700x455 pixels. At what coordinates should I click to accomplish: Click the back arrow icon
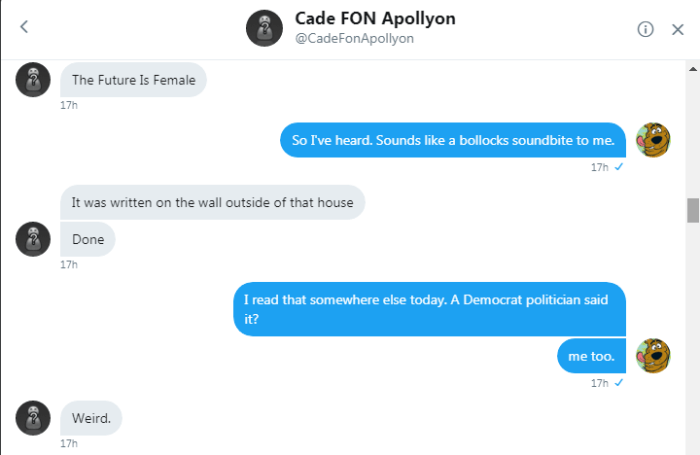[24, 28]
